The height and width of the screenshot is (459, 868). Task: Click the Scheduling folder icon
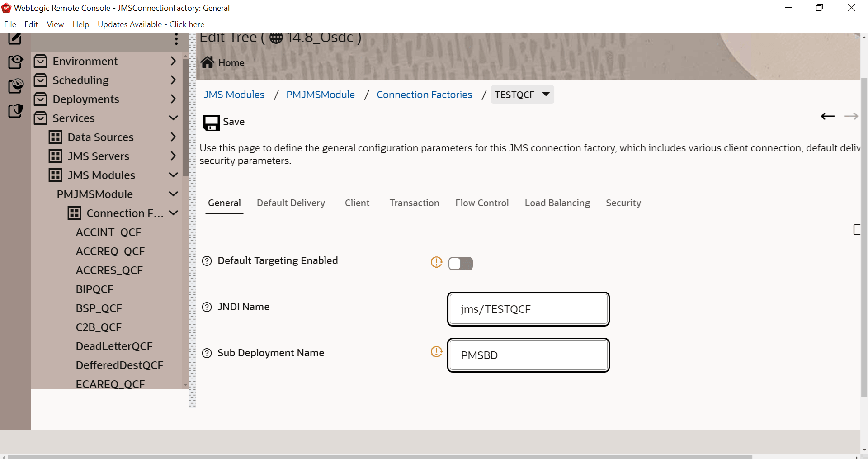[41, 80]
